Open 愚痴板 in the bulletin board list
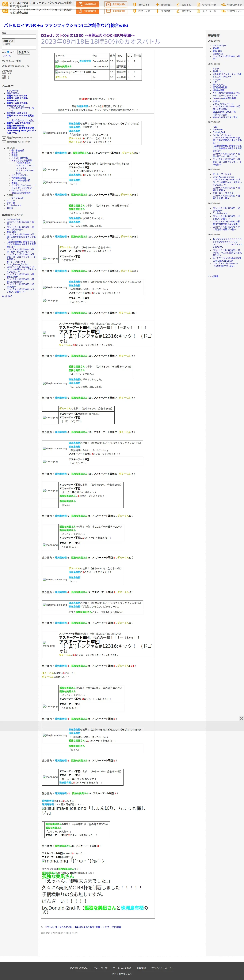Image resolution: width=244 pixels, height=980 pixels. (x=14, y=183)
